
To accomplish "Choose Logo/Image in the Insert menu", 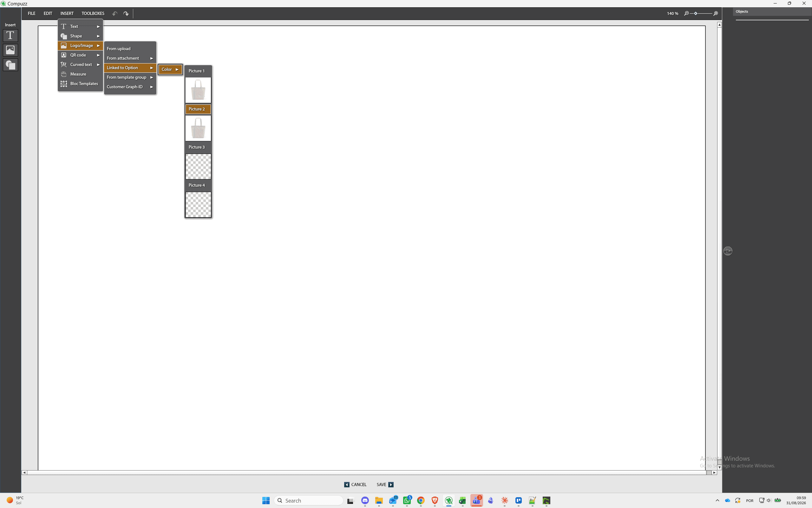I will coord(80,46).
